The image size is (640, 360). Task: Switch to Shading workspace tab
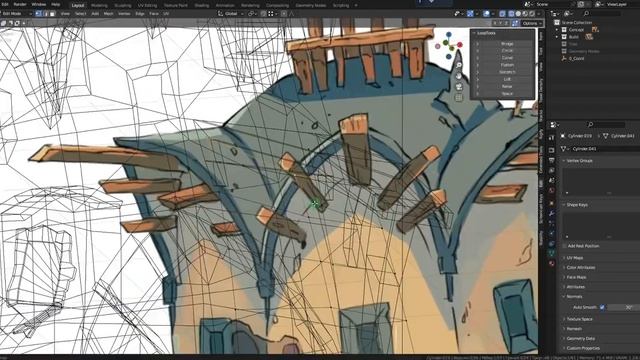tap(201, 5)
